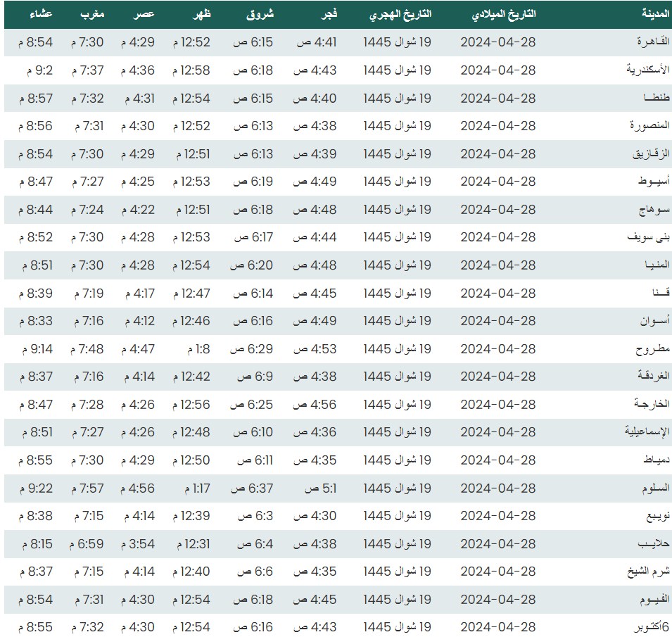This screenshot has width=672, height=637.
Task: Click the الأسكندرية city name cell
Action: 647,70
